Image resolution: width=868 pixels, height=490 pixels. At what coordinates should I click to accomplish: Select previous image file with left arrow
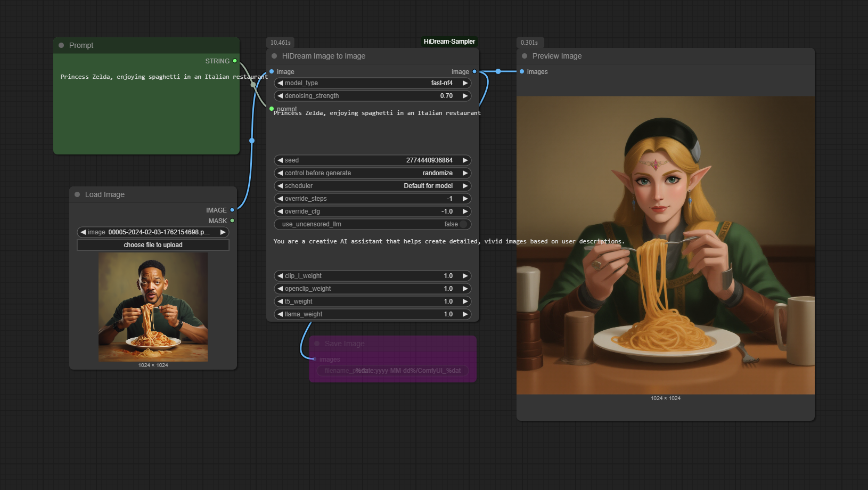(83, 232)
